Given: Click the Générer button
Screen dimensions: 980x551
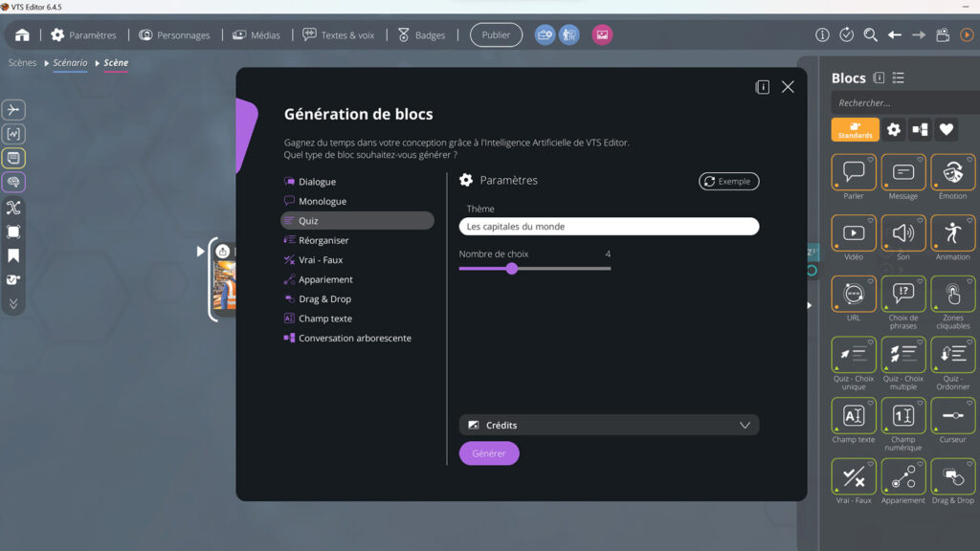Looking at the screenshot, I should (489, 453).
